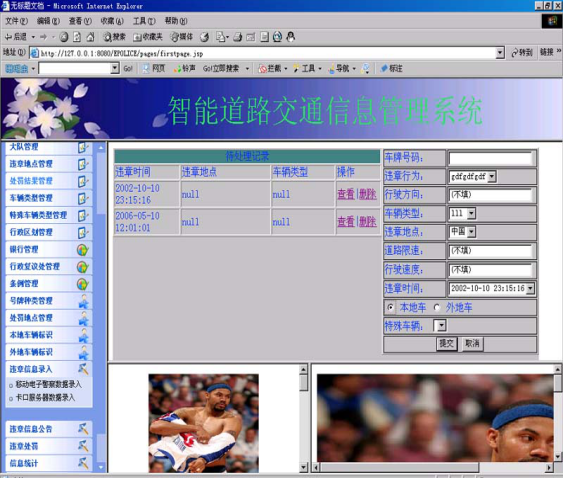This screenshot has width=563, height=479.
Task: Open the 媒体 media toolbar button
Action: point(181,37)
